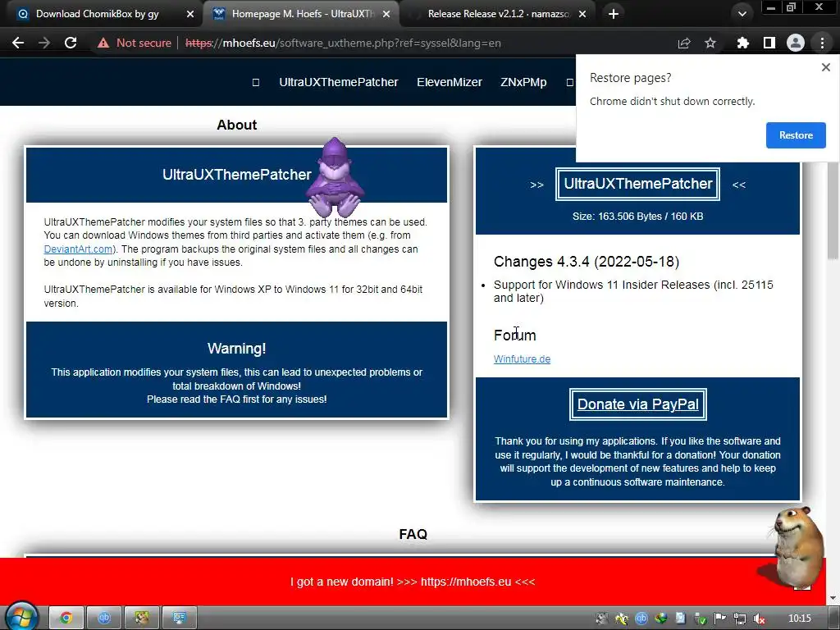840x630 pixels.
Task: Click the network tray icon
Action: (740, 619)
